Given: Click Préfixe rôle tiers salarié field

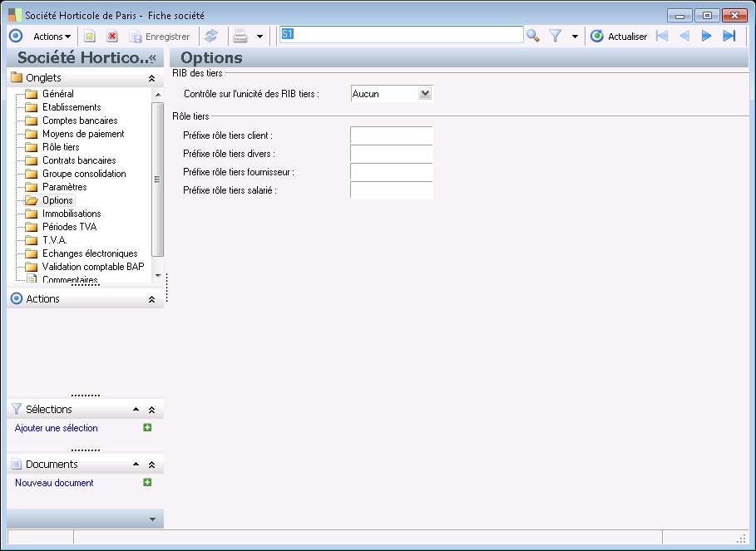Looking at the screenshot, I should point(392,190).
